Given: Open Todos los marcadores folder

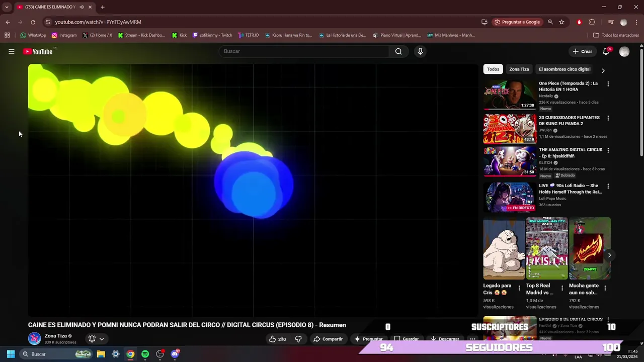Looking at the screenshot, I should pyautogui.click(x=616, y=35).
